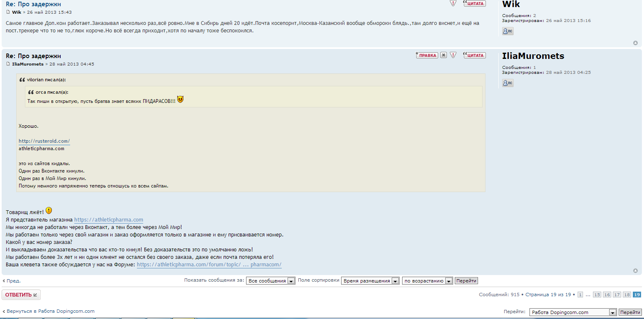Go to page 1 of the topic
Viewport: 644px width, 319px height.
pos(580,295)
